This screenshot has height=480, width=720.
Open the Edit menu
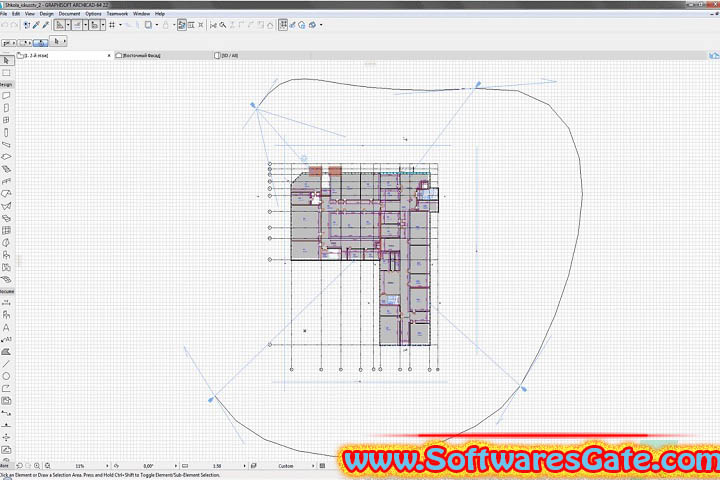tap(16, 14)
